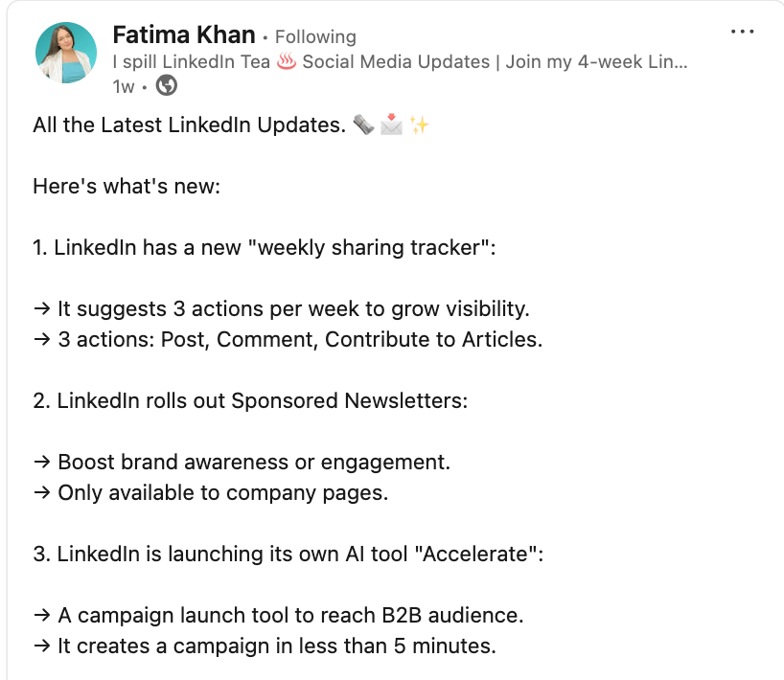This screenshot has height=680, width=784.
Task: Click the rolled newspaper emoji
Action: [x=363, y=125]
